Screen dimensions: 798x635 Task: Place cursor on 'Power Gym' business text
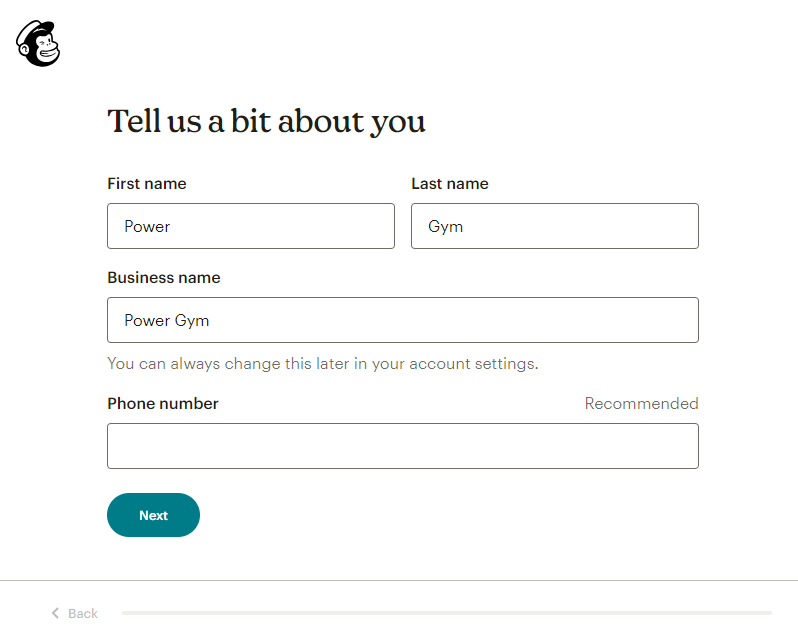click(x=166, y=321)
